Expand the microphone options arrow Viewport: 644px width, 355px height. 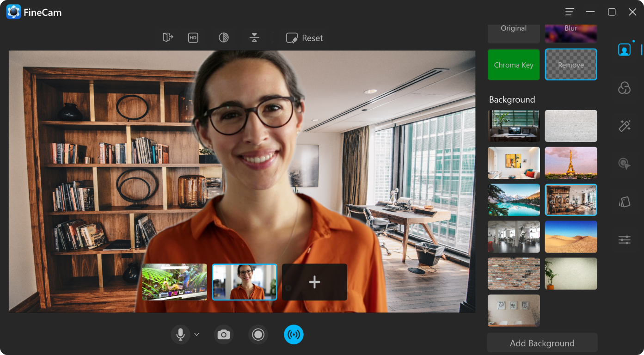196,334
